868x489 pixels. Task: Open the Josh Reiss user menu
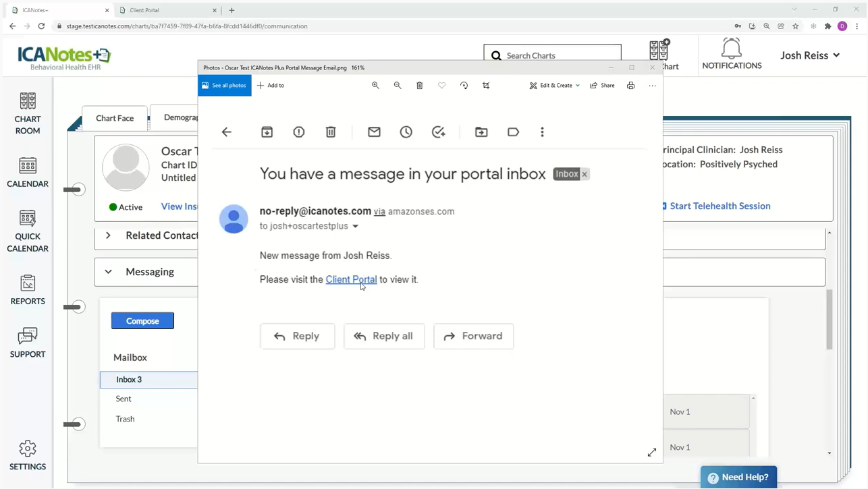click(810, 55)
